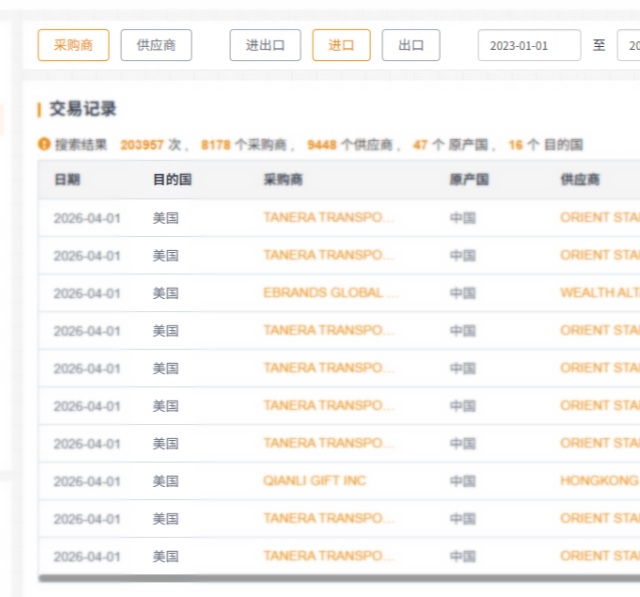Click the 采购商 column header
This screenshot has width=640, height=597.
point(283,179)
